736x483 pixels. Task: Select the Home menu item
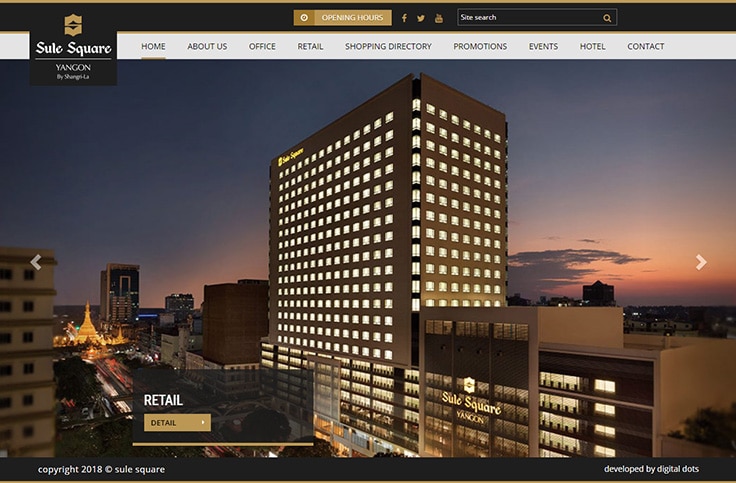(x=153, y=47)
